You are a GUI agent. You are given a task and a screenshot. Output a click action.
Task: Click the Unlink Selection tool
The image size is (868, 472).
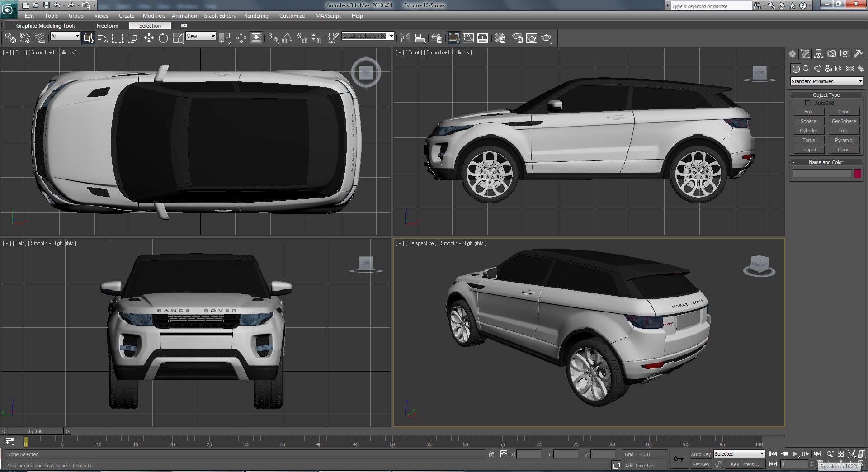tap(25, 38)
